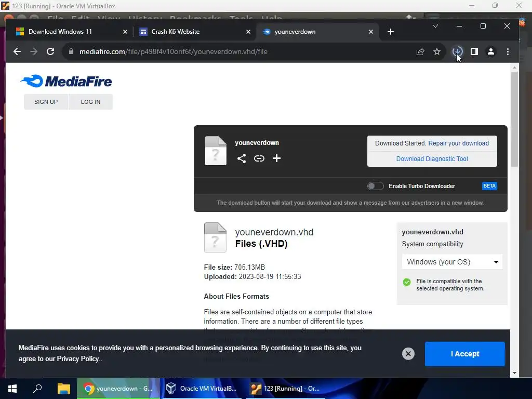Click the scrollbar down arrow
Image resolution: width=532 pixels, height=399 pixels.
click(x=514, y=373)
